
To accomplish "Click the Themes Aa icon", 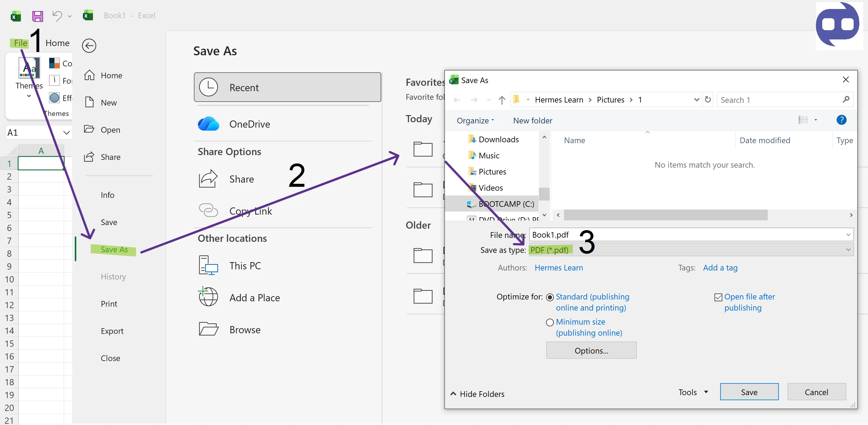I will (x=29, y=68).
